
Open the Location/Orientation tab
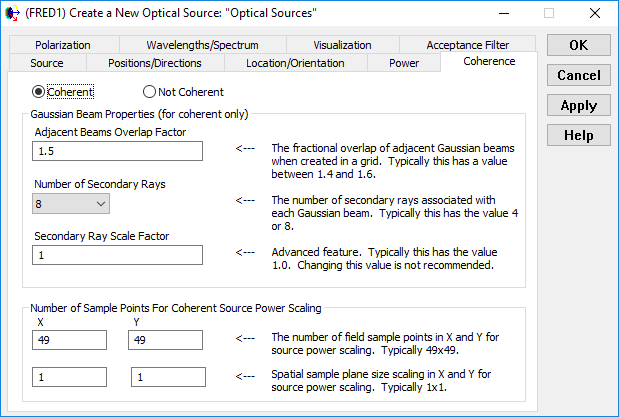295,63
